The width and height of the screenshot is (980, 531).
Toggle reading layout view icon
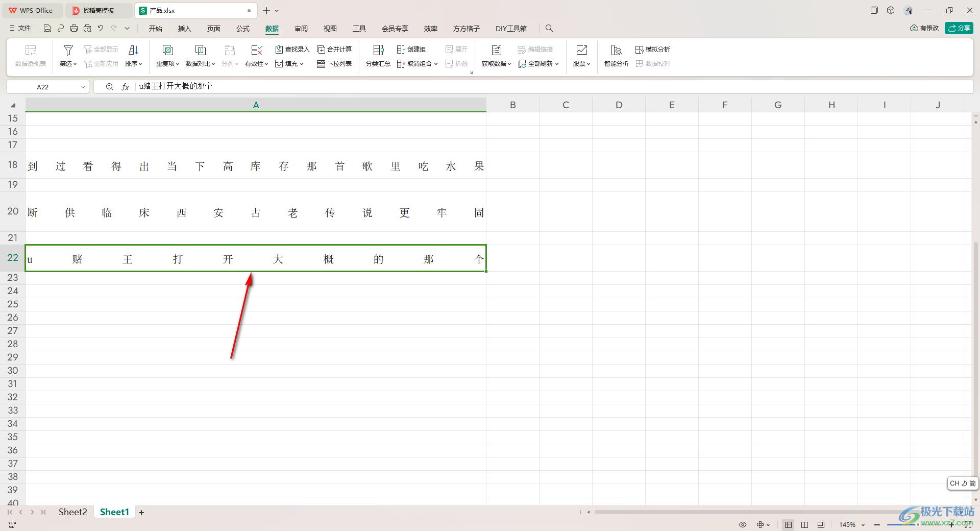[821, 525]
